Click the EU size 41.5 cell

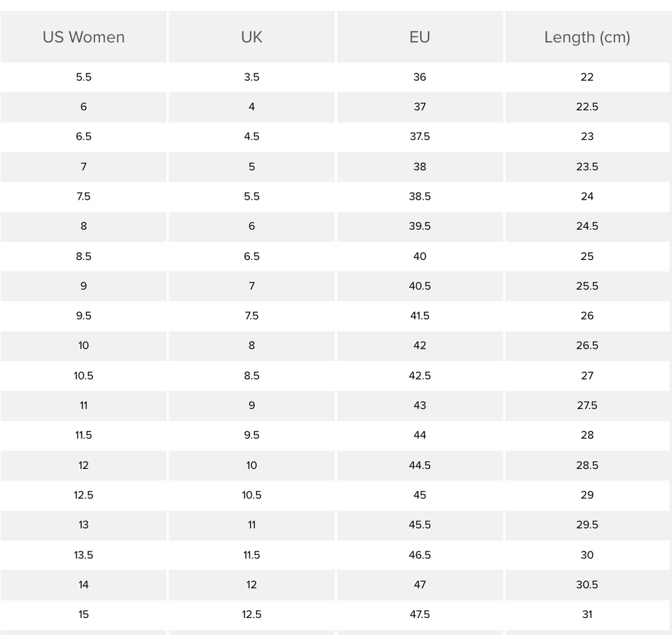[x=420, y=316]
